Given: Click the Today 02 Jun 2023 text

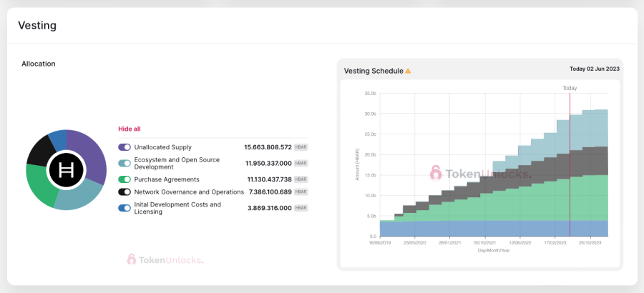Looking at the screenshot, I should point(595,69).
